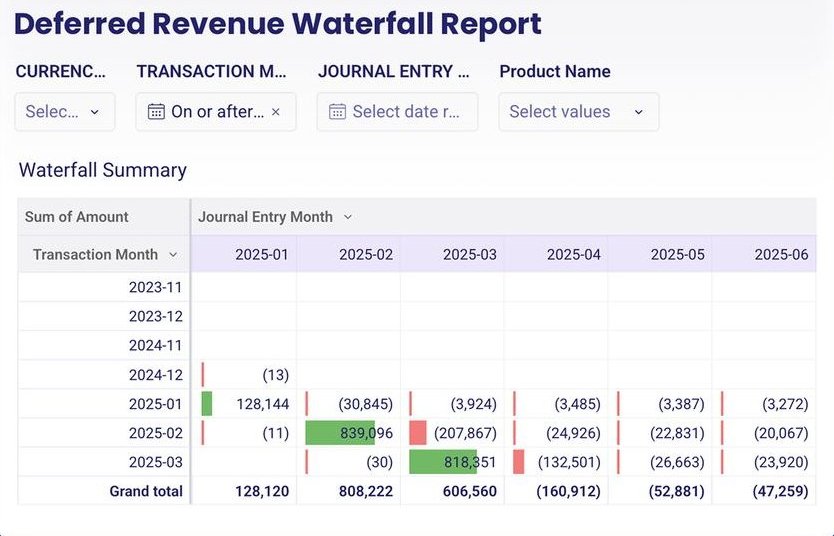Screen dimensions: 834x536
Task: Open the Currency filter dropdown
Action: click(65, 112)
